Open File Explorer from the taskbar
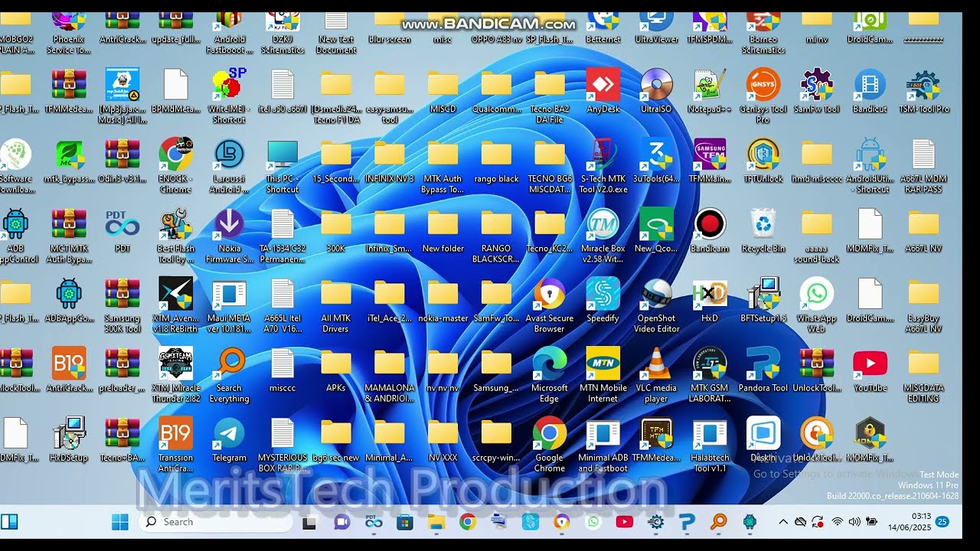Image resolution: width=980 pixels, height=551 pixels. (x=436, y=522)
